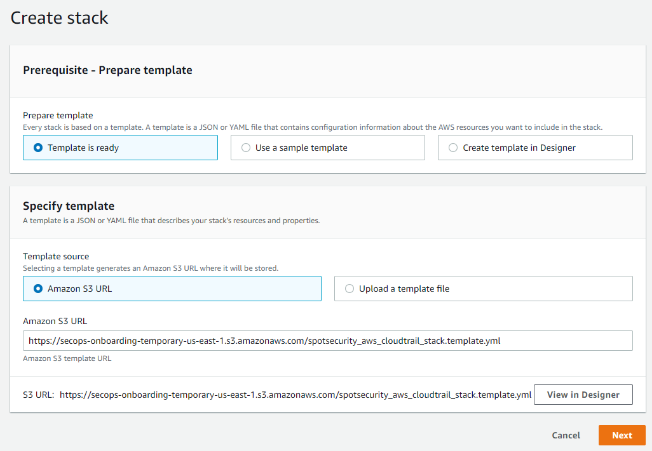Click the "Specify template" section header

tap(69, 206)
